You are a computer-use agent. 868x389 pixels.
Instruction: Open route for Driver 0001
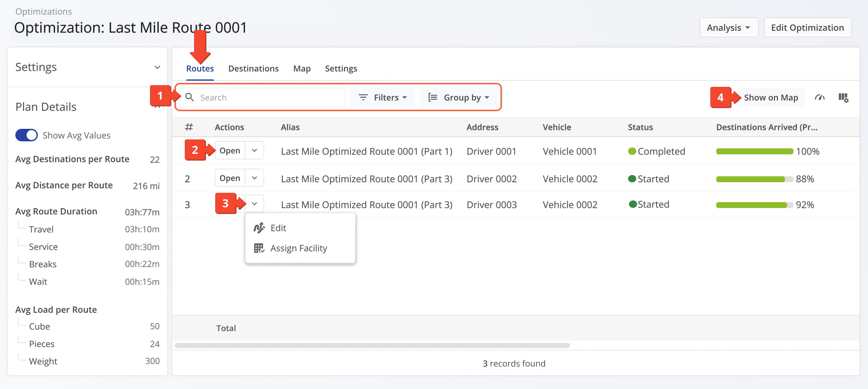coord(230,150)
